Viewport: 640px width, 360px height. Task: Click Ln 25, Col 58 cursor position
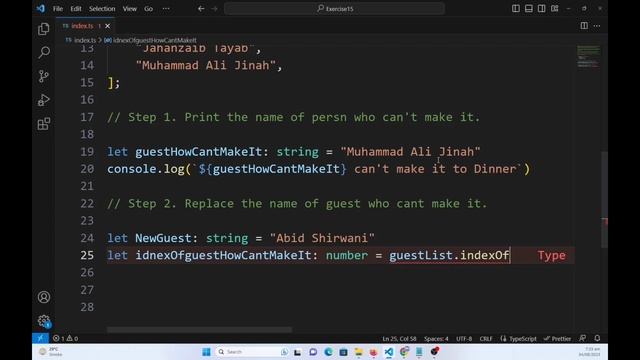click(399, 339)
